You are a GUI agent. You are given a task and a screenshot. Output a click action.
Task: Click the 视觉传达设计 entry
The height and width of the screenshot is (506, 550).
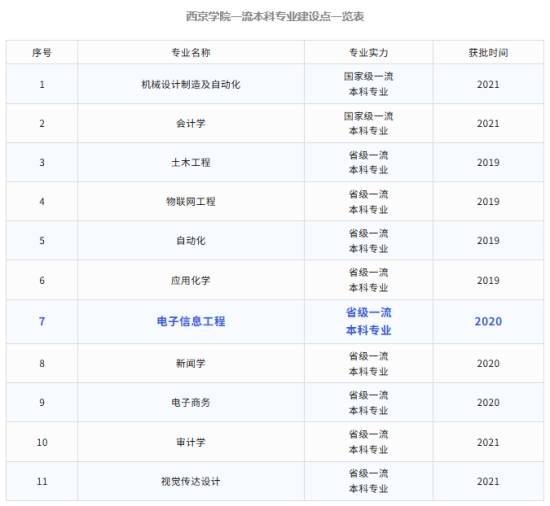(191, 481)
